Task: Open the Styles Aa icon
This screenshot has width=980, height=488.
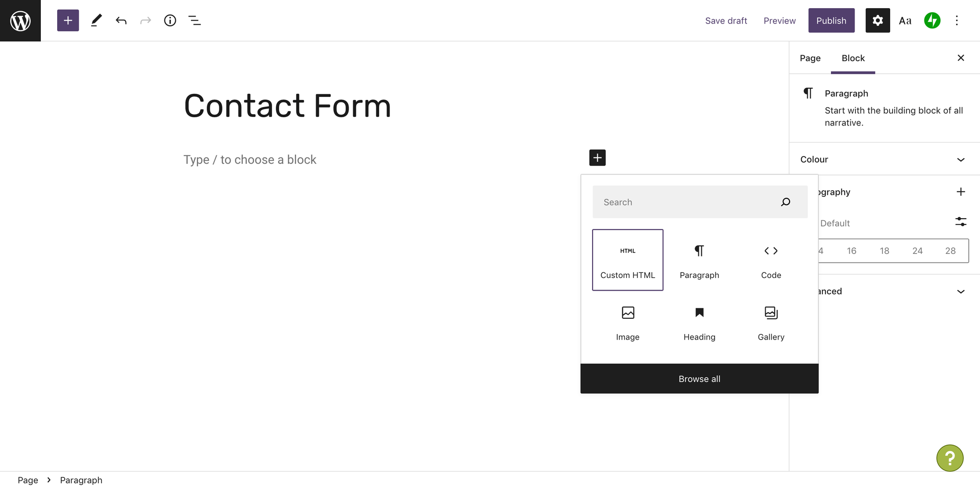Action: pos(905,21)
